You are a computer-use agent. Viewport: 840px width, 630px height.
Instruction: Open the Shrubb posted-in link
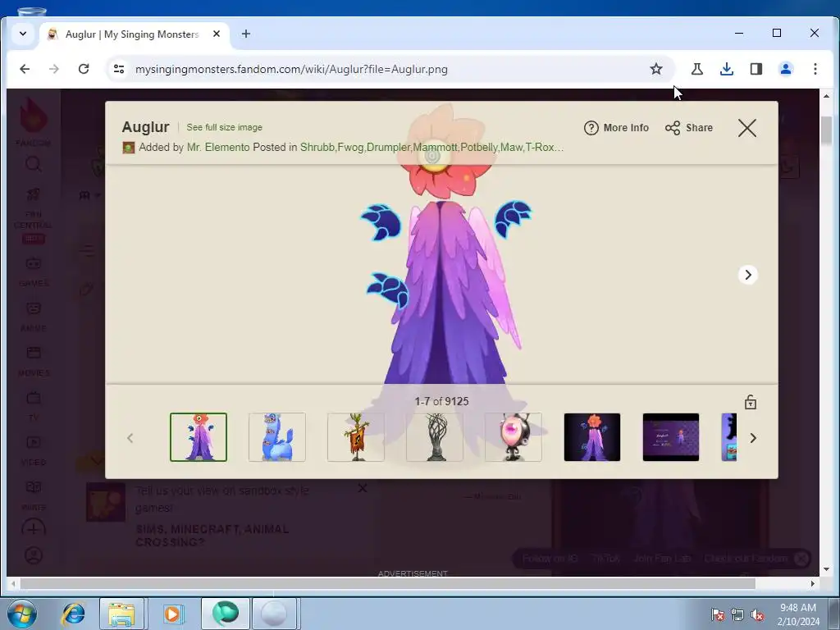click(x=317, y=147)
